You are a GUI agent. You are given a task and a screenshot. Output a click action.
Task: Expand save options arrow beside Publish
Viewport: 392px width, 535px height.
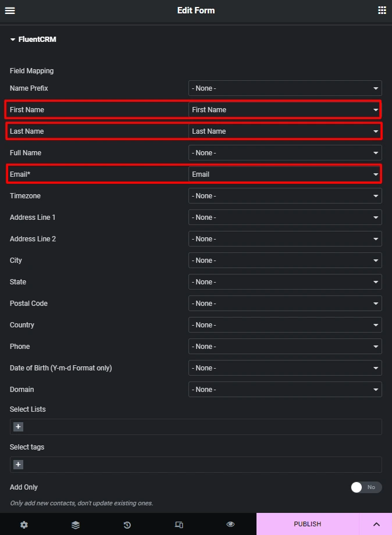(x=376, y=524)
